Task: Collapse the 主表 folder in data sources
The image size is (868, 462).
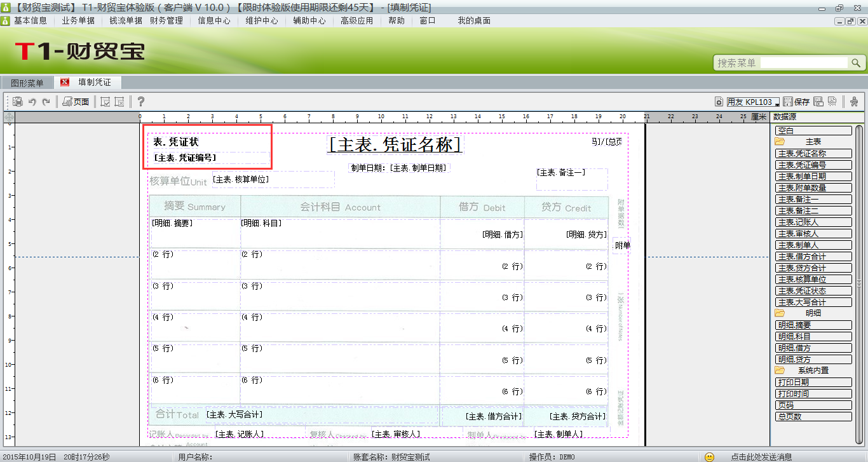Action: pos(780,142)
